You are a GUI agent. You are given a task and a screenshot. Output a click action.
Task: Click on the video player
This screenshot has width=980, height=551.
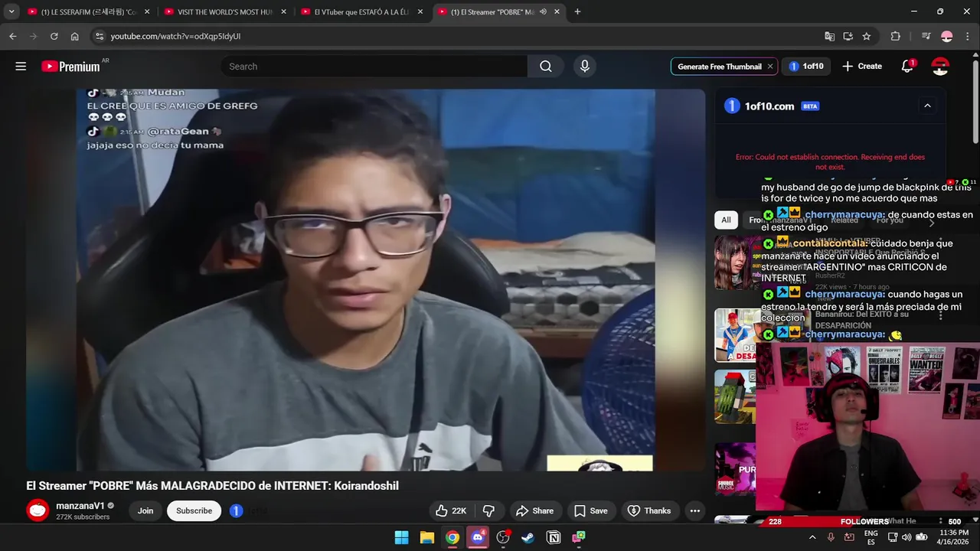pyautogui.click(x=365, y=279)
